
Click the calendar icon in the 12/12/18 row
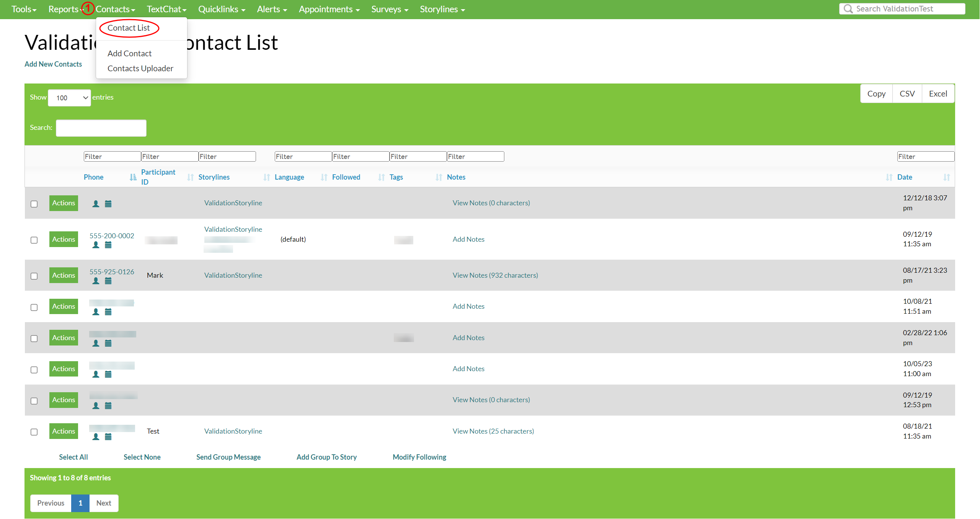[108, 204]
